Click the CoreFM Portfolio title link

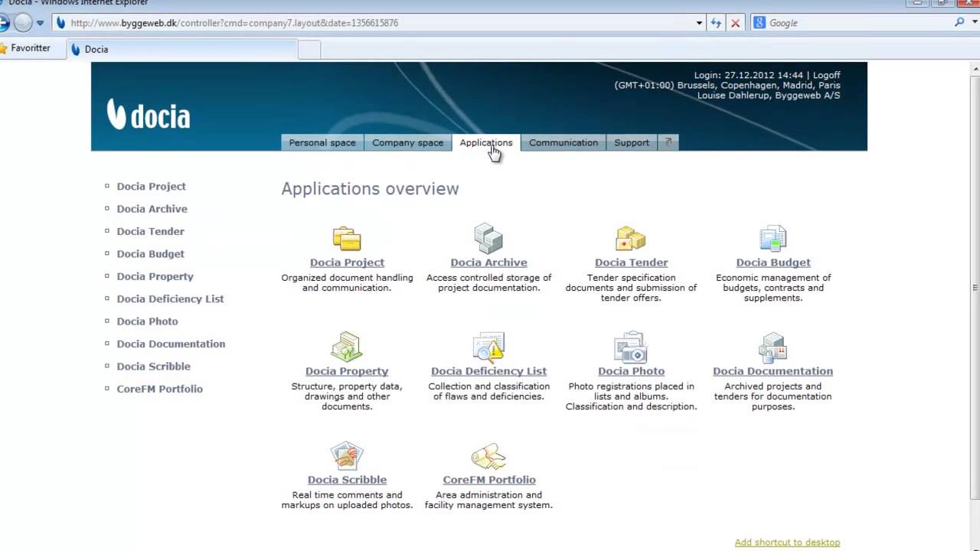[x=488, y=480]
